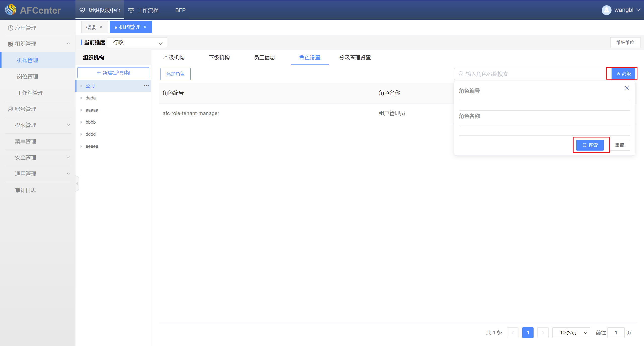
Task: Click the 维护维度 button
Action: coord(625,42)
